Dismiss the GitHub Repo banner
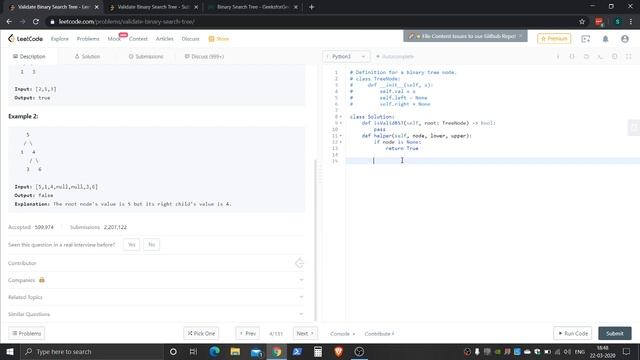This screenshot has height=360, width=640. click(x=520, y=36)
